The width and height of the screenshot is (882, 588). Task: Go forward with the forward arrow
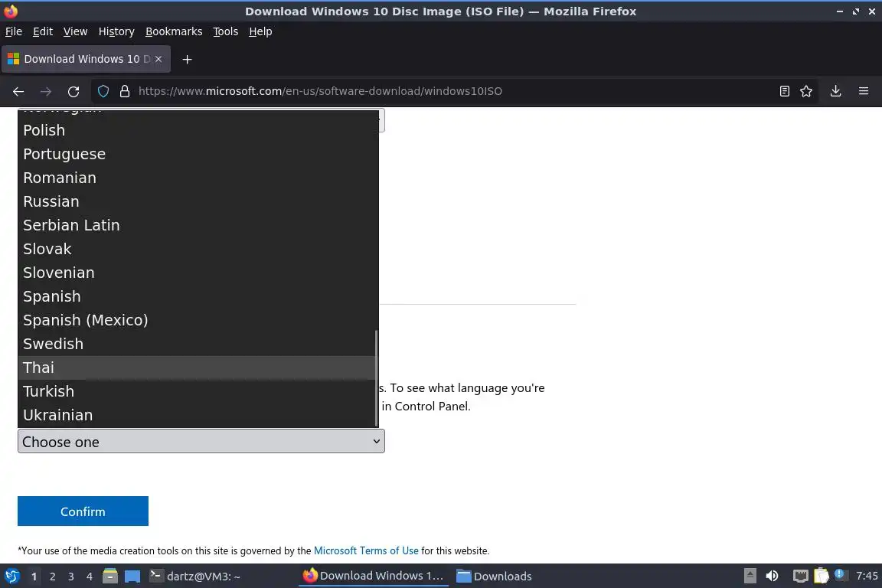[x=46, y=91]
